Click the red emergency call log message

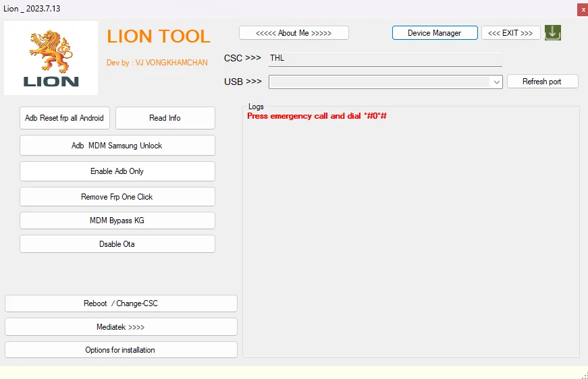click(x=317, y=116)
